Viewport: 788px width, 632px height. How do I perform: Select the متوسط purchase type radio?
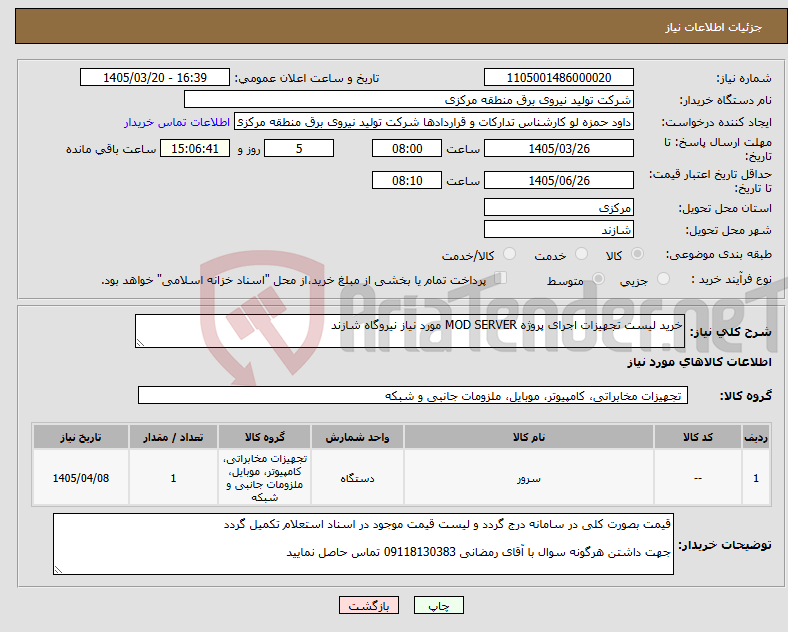[x=598, y=279]
